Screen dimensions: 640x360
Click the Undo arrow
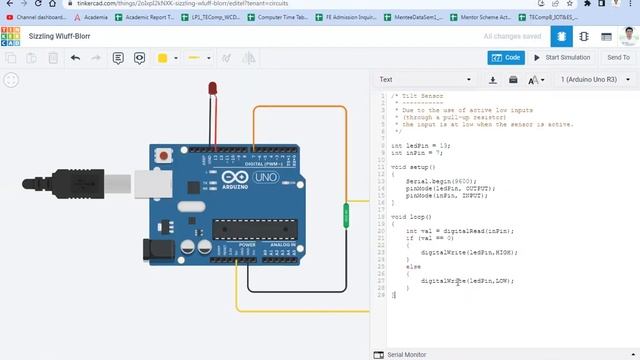coord(75,58)
